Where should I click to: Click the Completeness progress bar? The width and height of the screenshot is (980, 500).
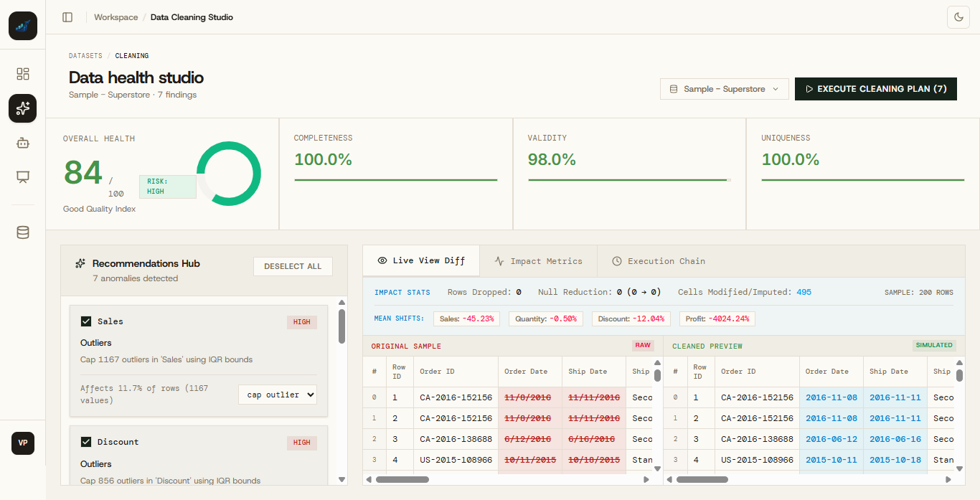[x=396, y=180]
